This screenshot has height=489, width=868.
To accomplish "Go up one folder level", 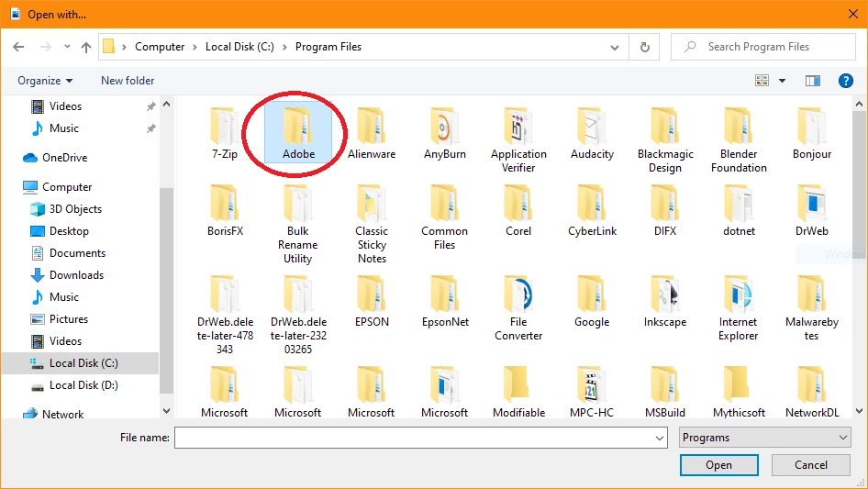I will click(x=86, y=47).
